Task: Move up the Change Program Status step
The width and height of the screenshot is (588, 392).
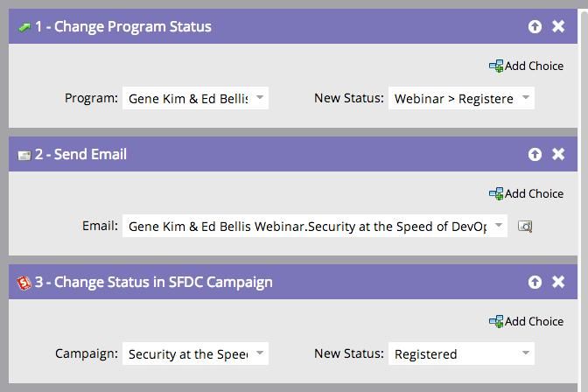Action: click(x=535, y=26)
